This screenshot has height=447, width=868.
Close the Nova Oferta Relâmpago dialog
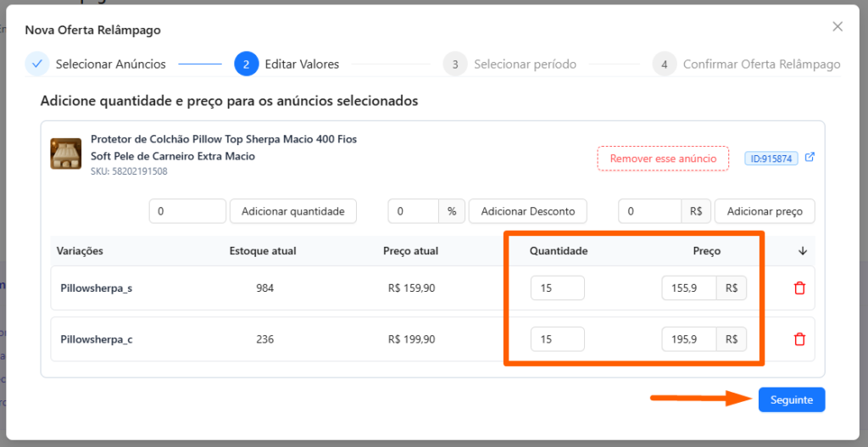[x=837, y=26]
